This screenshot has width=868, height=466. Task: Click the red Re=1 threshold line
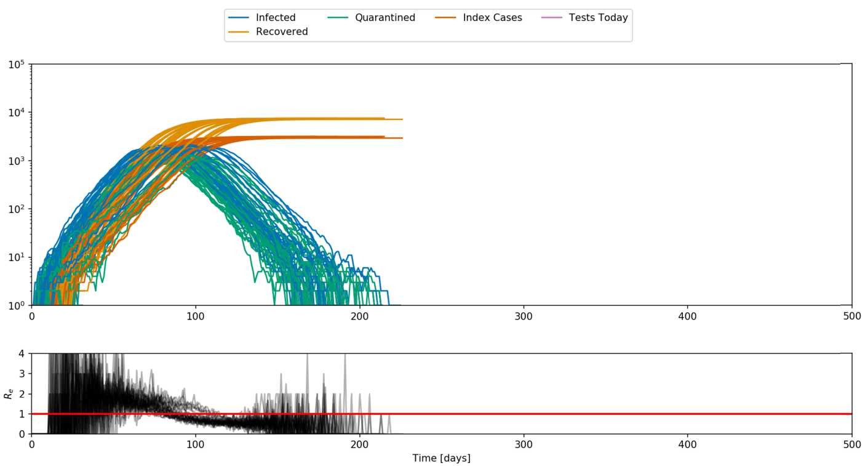pyautogui.click(x=442, y=414)
